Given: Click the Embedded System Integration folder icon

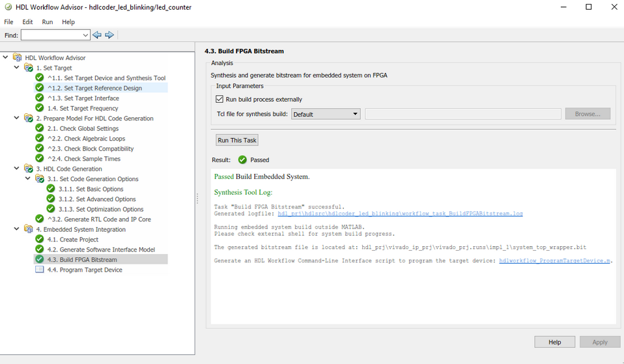Looking at the screenshot, I should click(29, 229).
